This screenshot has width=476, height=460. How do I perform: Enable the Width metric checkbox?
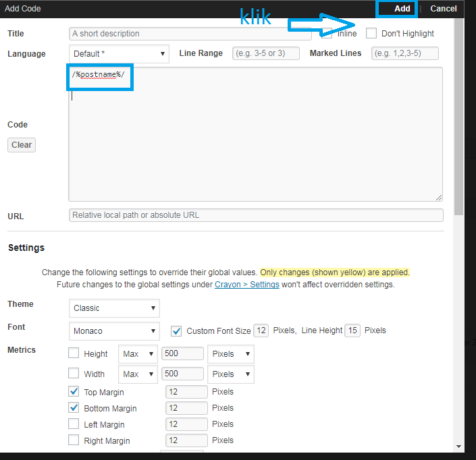click(74, 374)
